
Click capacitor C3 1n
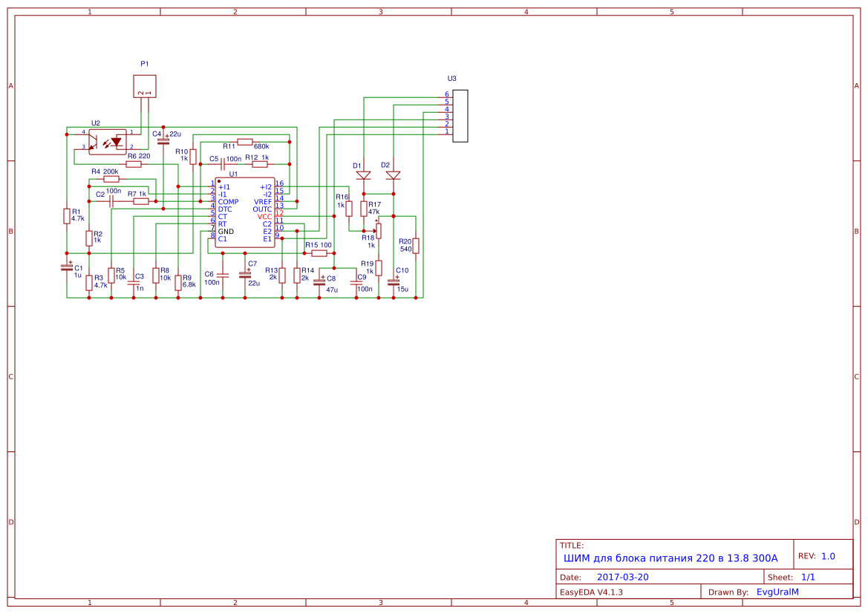coord(134,282)
